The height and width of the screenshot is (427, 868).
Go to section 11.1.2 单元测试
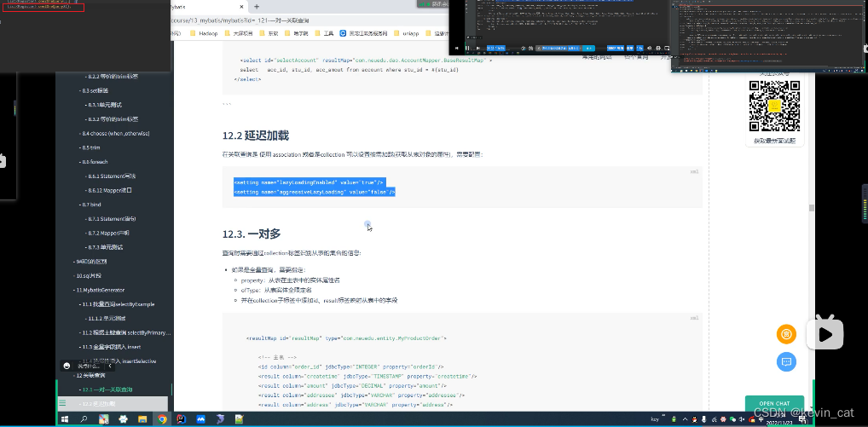click(107, 319)
